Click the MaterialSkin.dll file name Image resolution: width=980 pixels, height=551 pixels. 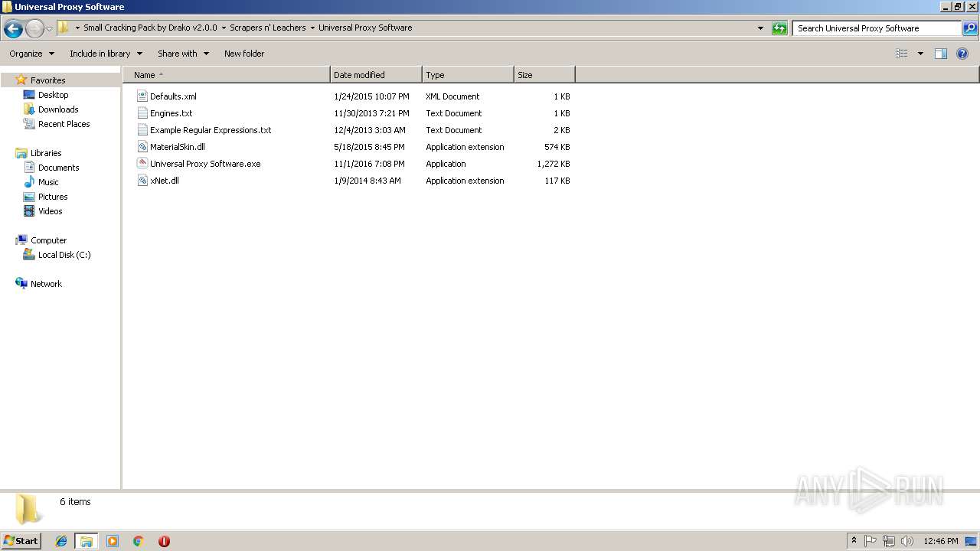tap(178, 147)
